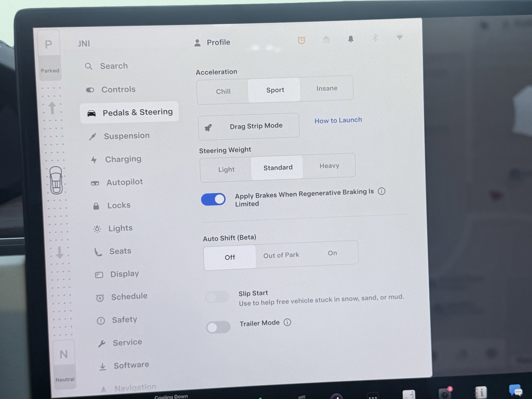The image size is (532, 399).
Task: Click info icon for regenerative braking
Action: point(381,191)
